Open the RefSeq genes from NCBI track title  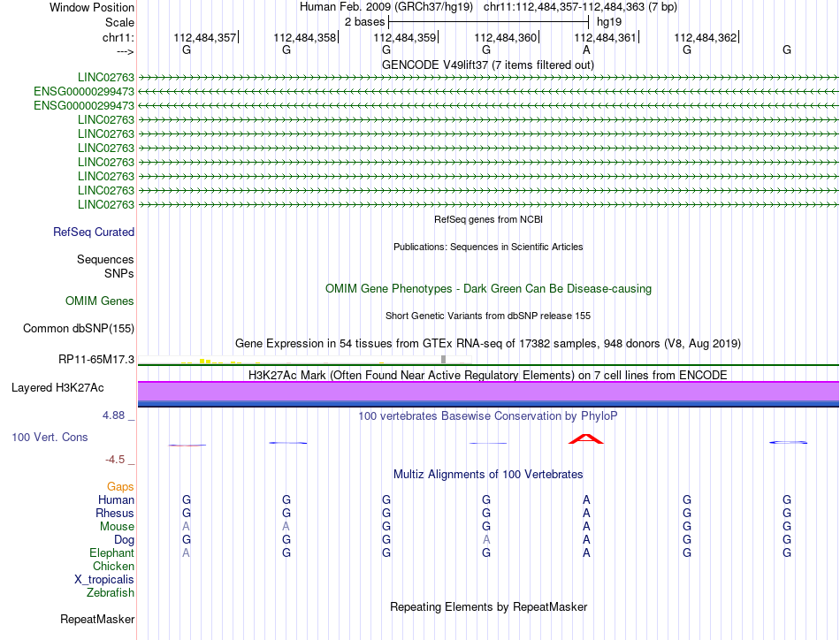(x=488, y=219)
